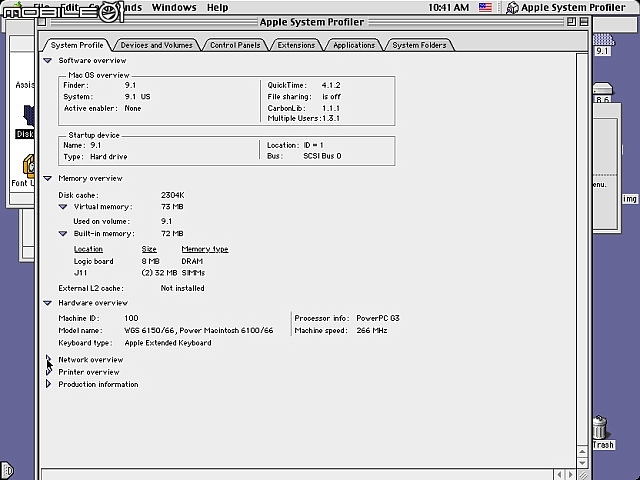Open the Windows menu
Image resolution: width=640 pixels, height=480 pixels.
(174, 7)
